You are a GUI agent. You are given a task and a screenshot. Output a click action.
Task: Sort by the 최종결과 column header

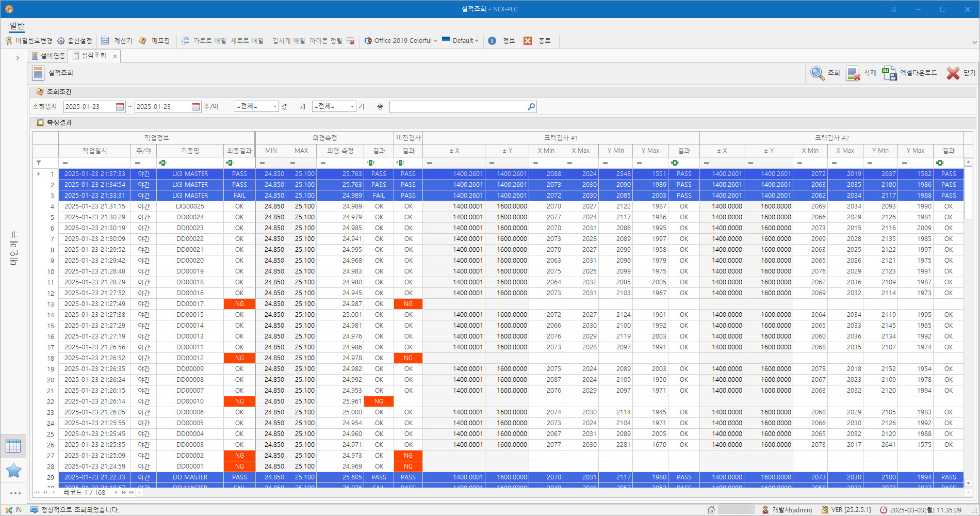(239, 151)
